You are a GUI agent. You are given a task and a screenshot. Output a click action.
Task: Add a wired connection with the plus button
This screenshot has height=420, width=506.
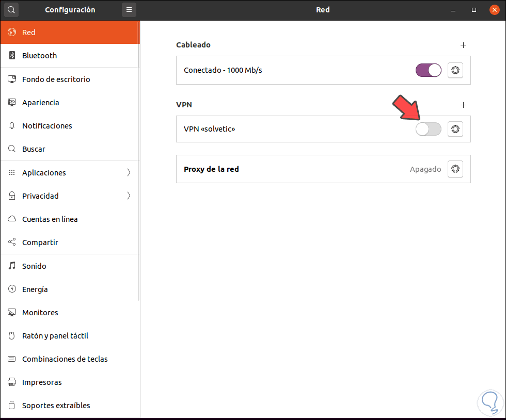(x=463, y=45)
